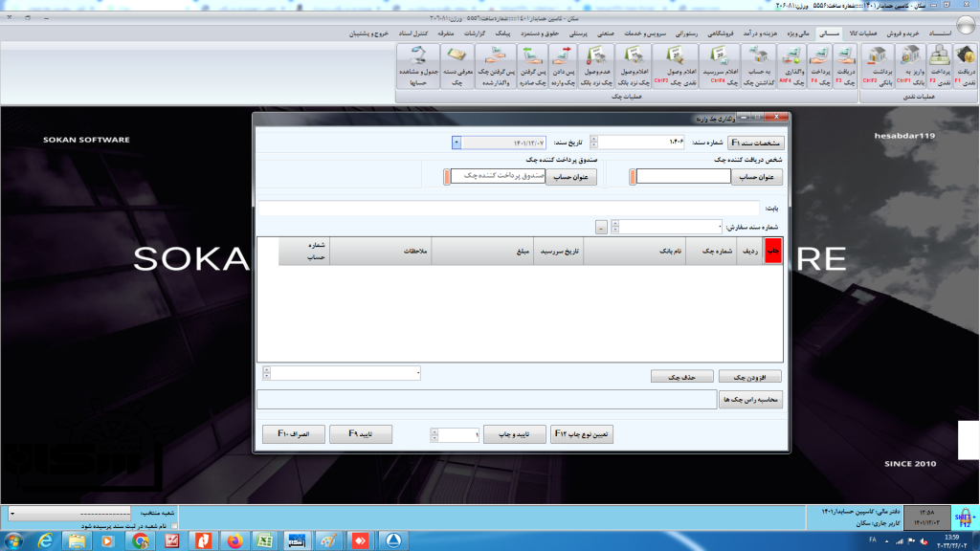The image size is (980, 551).
Task: Click the تایید و چاپ button
Action: (x=514, y=433)
